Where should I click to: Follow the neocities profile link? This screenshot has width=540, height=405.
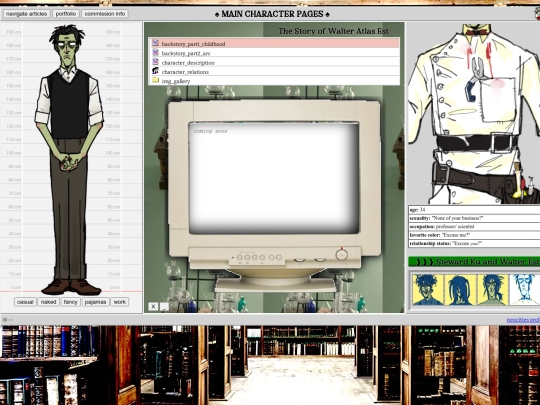tap(523, 320)
